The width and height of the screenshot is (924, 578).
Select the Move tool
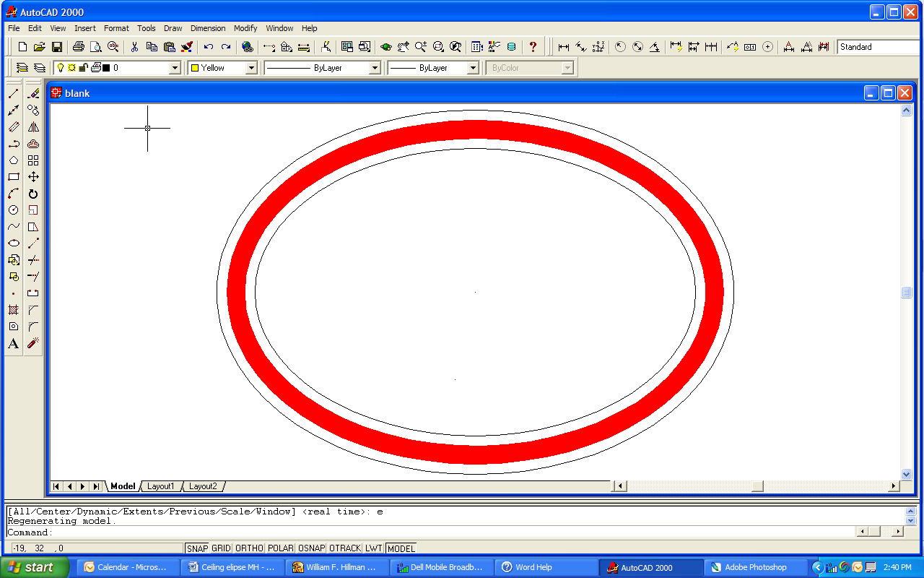coord(33,177)
